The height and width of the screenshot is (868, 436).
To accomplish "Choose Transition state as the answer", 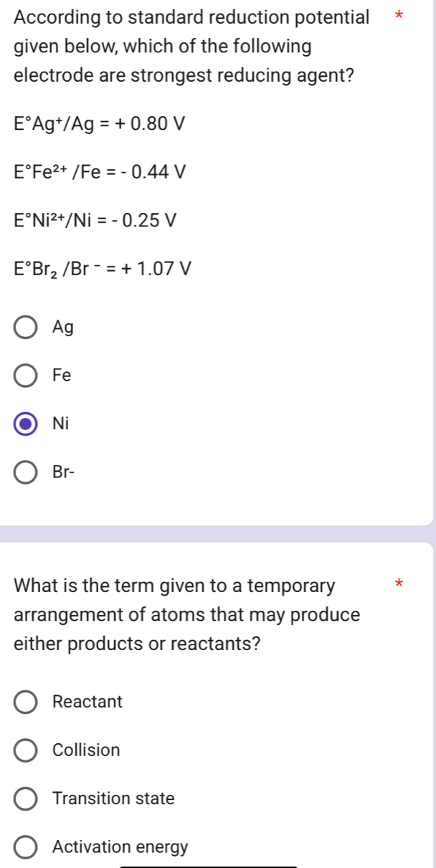I will [26, 798].
